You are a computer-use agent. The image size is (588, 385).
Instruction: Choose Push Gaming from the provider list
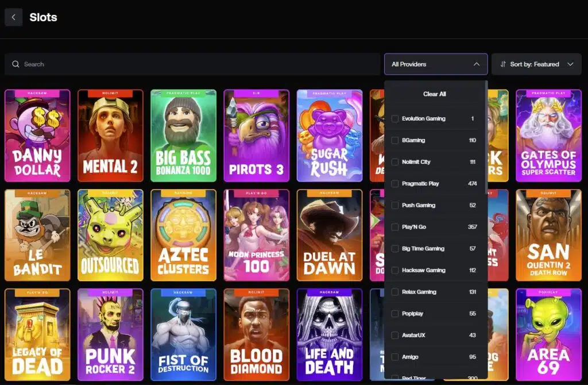point(394,205)
